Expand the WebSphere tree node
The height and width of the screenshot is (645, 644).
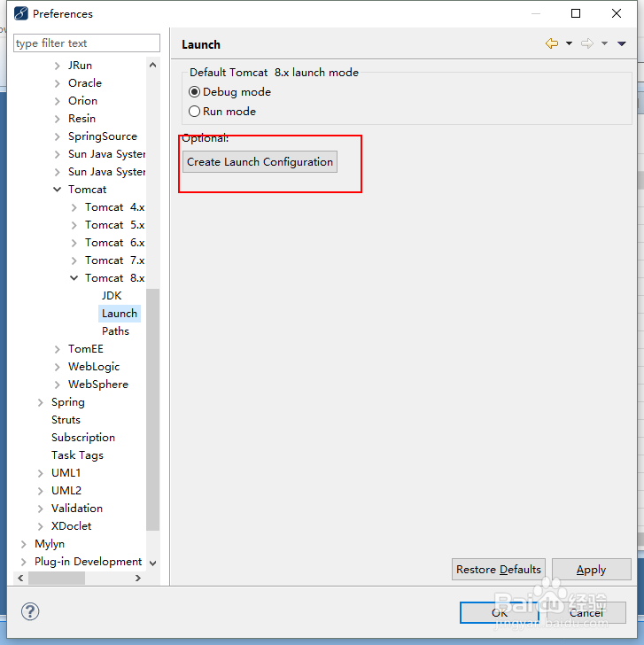[58, 385]
